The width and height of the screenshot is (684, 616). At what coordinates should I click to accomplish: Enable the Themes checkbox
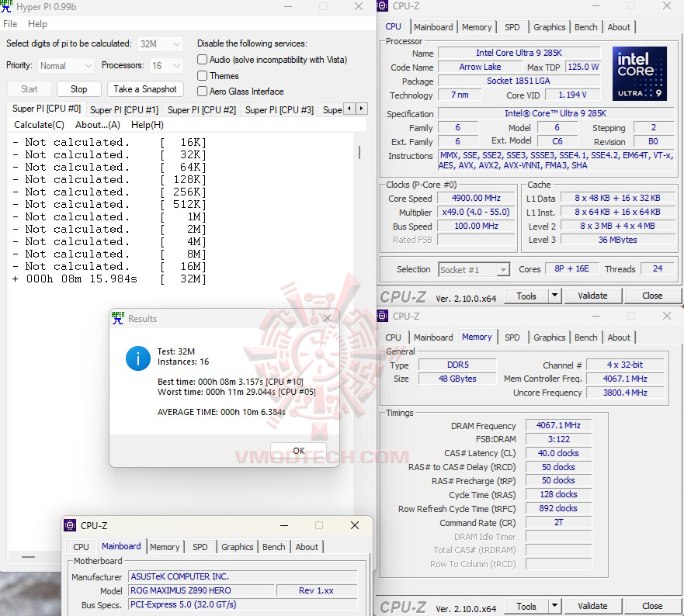point(202,75)
